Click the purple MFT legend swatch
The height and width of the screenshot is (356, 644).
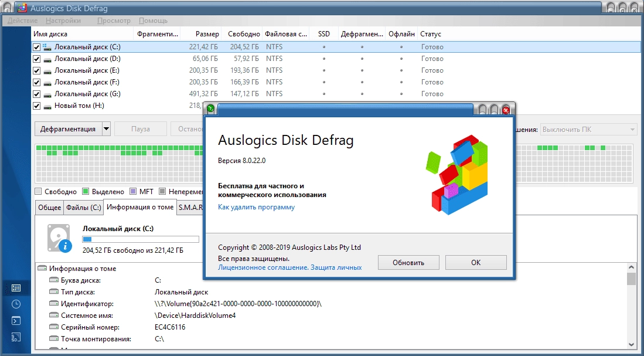point(132,191)
